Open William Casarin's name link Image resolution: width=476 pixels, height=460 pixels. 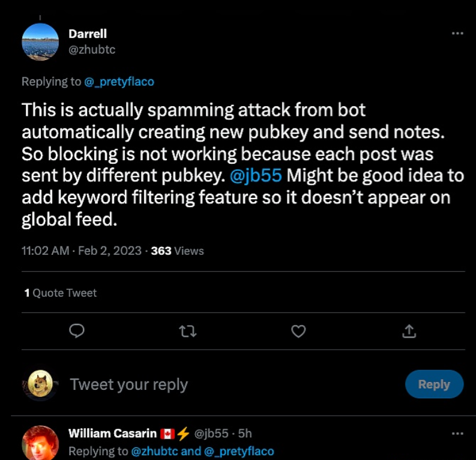pyautogui.click(x=112, y=433)
